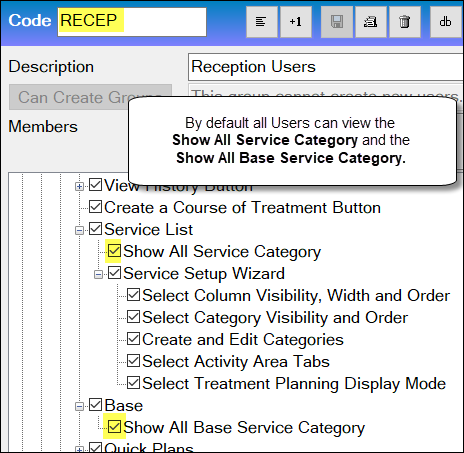
Task: Click the Can Create Groups button
Action: point(90,97)
